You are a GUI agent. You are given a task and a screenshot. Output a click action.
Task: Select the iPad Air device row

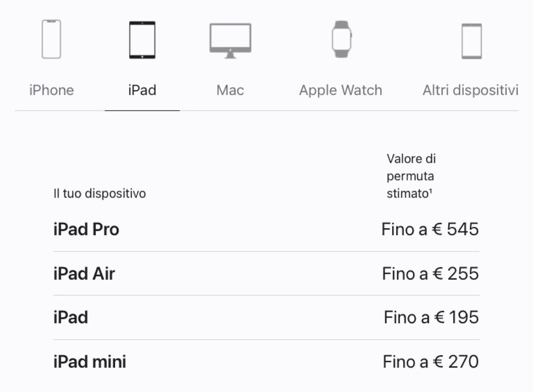coord(84,273)
